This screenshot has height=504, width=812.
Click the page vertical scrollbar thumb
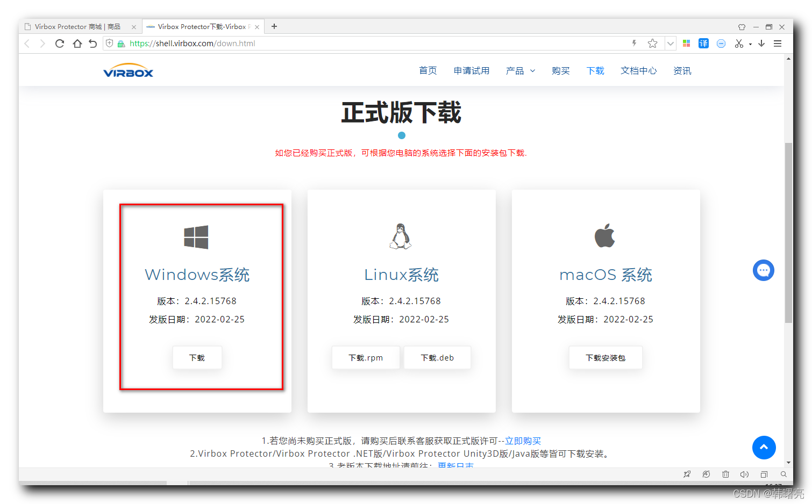[x=789, y=233]
